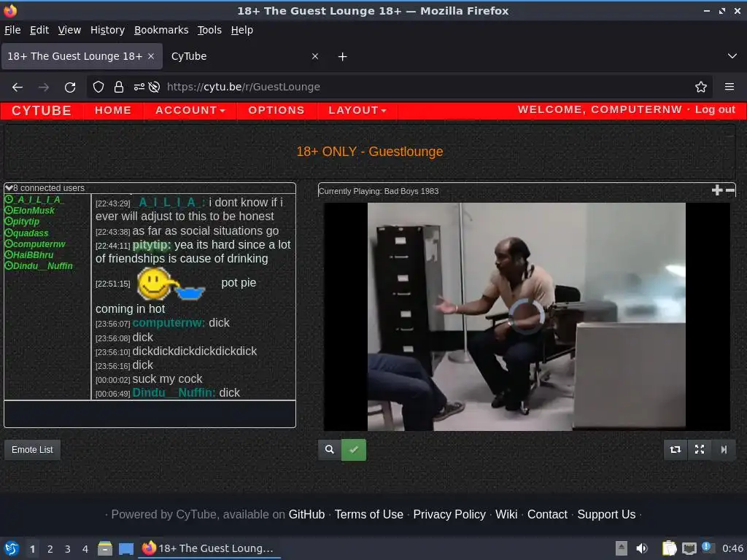Click the removable media eject tray icon
The image size is (747, 560).
[622, 548]
